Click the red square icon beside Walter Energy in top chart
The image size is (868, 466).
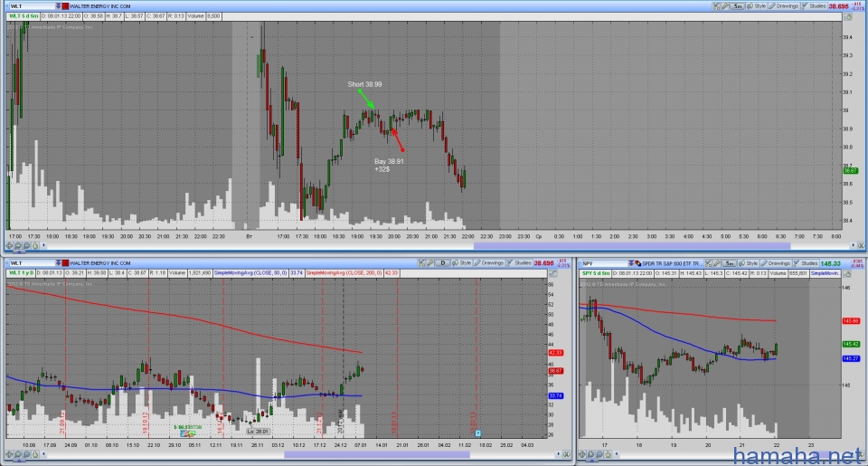pyautogui.click(x=65, y=6)
